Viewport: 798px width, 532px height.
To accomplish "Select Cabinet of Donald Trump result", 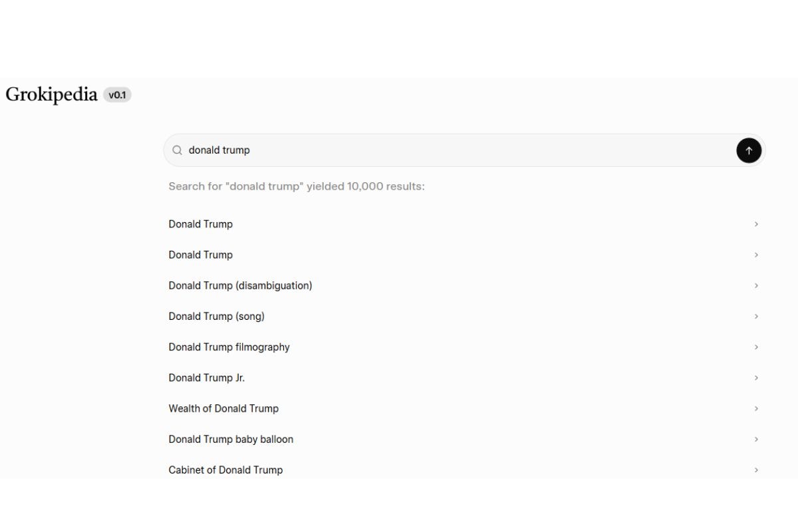I will pos(225,469).
